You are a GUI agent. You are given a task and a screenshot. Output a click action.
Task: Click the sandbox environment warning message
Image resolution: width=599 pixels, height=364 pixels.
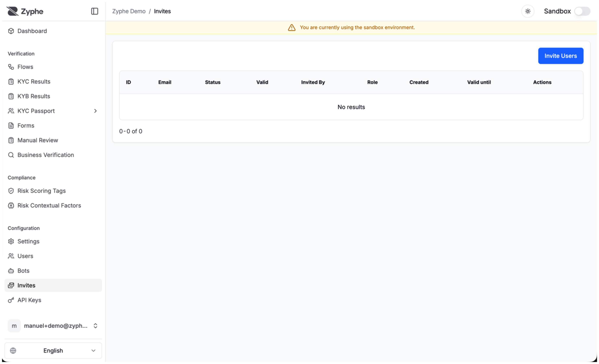[x=357, y=27]
